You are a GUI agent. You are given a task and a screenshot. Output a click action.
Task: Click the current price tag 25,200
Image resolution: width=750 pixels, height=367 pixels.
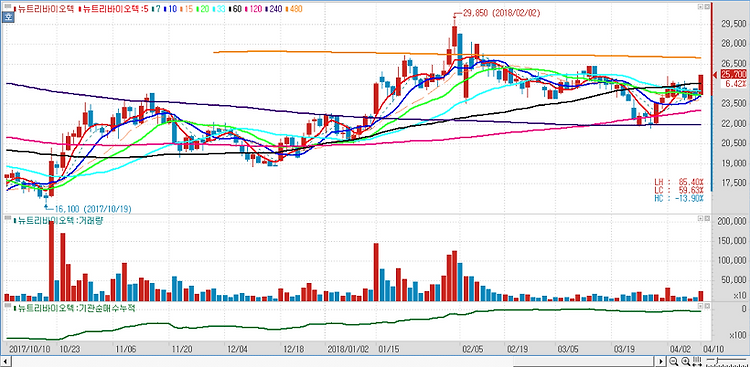click(x=733, y=74)
